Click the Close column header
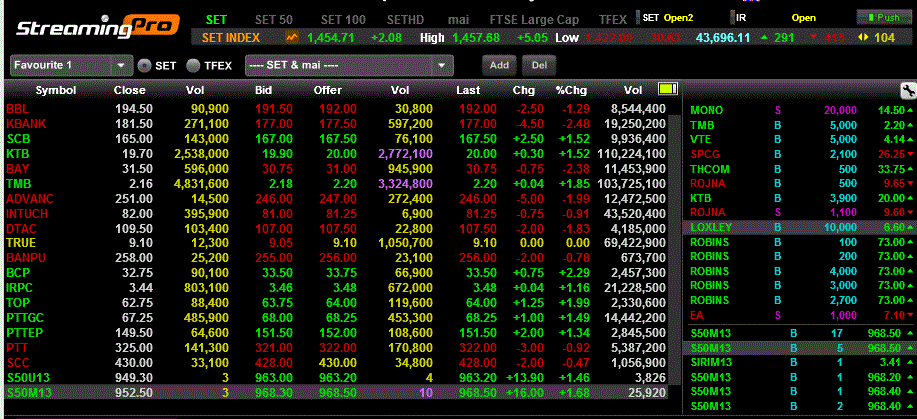This screenshot has width=917, height=419. [x=130, y=90]
